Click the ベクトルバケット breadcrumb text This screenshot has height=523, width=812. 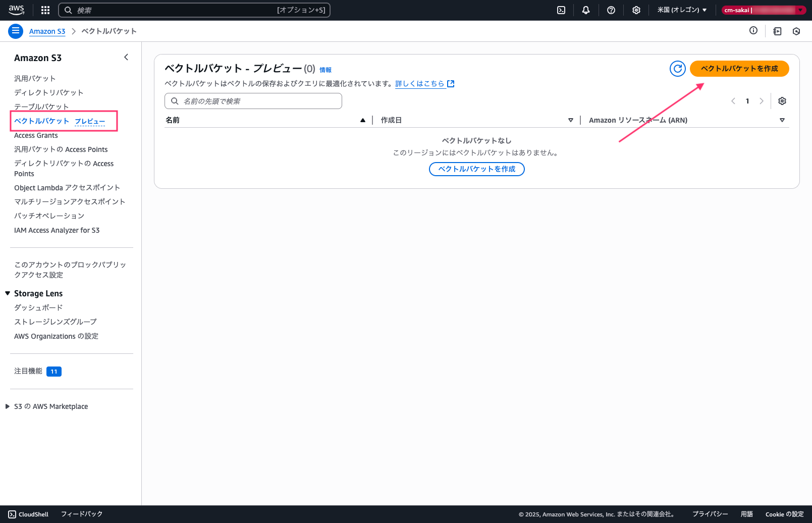109,31
